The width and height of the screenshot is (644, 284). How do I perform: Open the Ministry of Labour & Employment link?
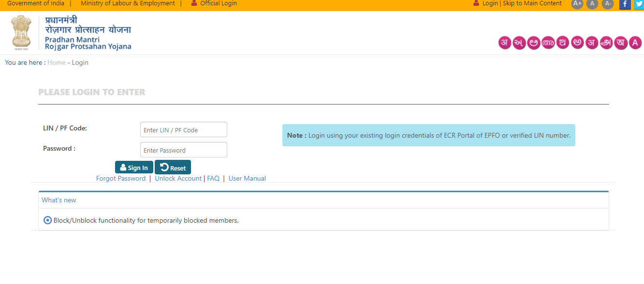(x=128, y=3)
